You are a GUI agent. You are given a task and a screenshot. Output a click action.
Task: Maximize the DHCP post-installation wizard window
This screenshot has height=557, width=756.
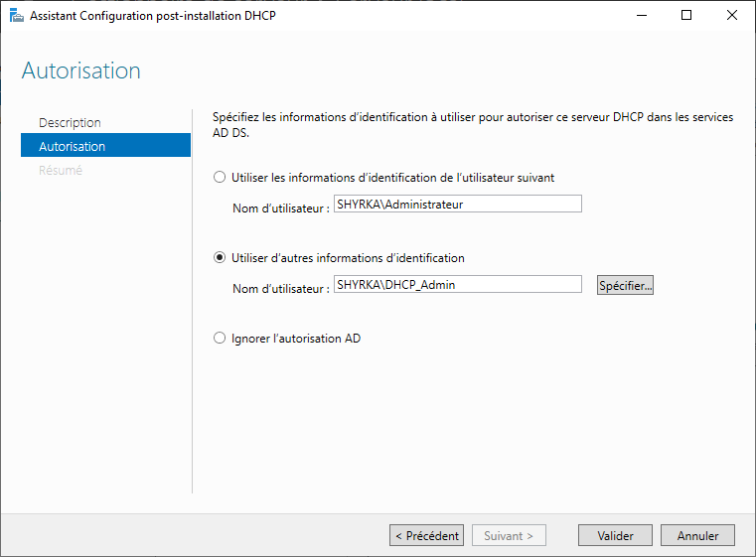click(685, 16)
